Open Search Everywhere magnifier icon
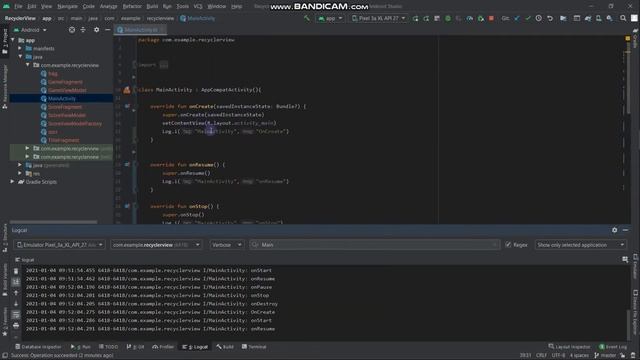Image resolution: width=640 pixels, height=360 pixels. click(x=623, y=18)
